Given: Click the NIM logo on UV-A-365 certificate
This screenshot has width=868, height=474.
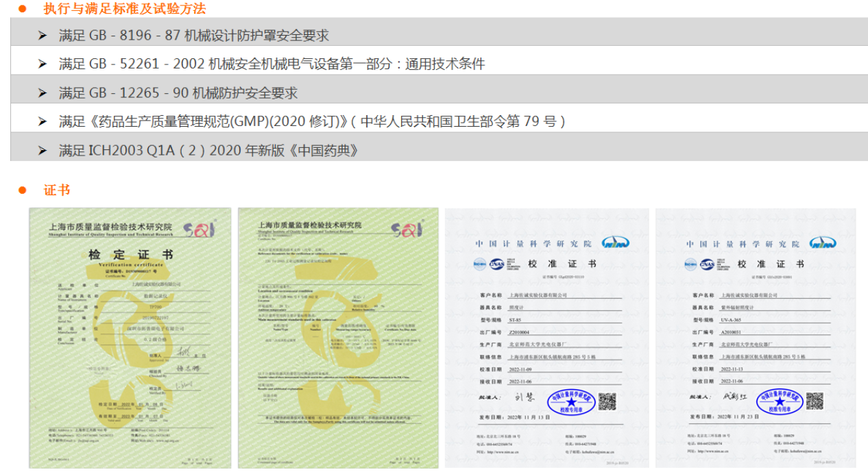Looking at the screenshot, I should 822,243.
